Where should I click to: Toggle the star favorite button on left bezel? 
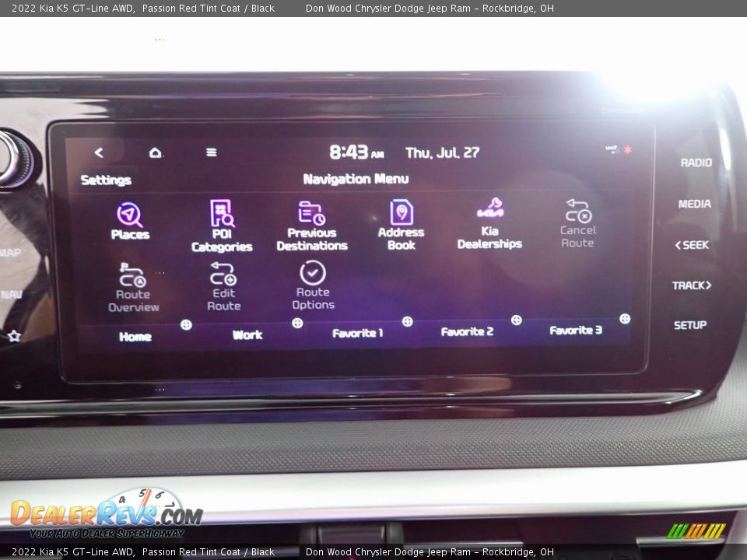[x=14, y=336]
